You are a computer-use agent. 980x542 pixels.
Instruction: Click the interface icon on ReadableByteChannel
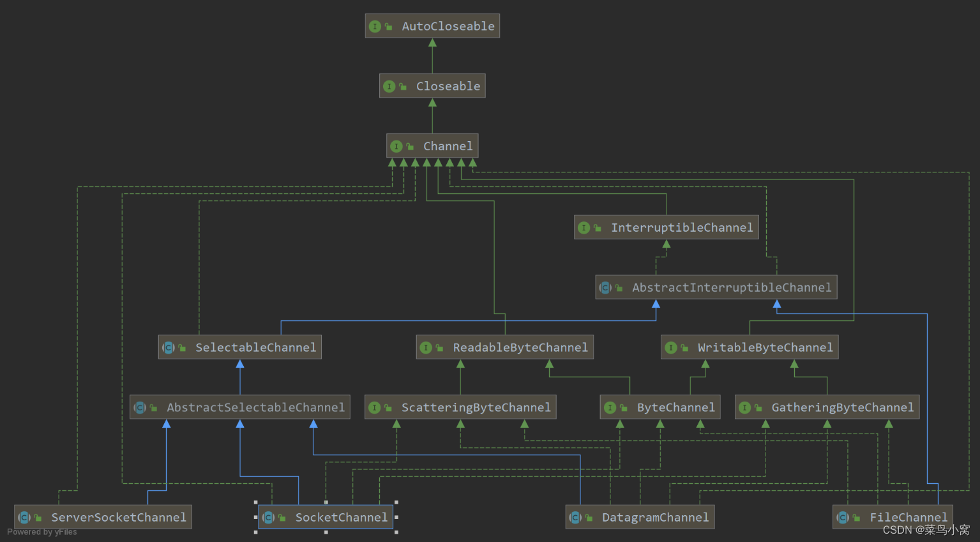tap(426, 347)
